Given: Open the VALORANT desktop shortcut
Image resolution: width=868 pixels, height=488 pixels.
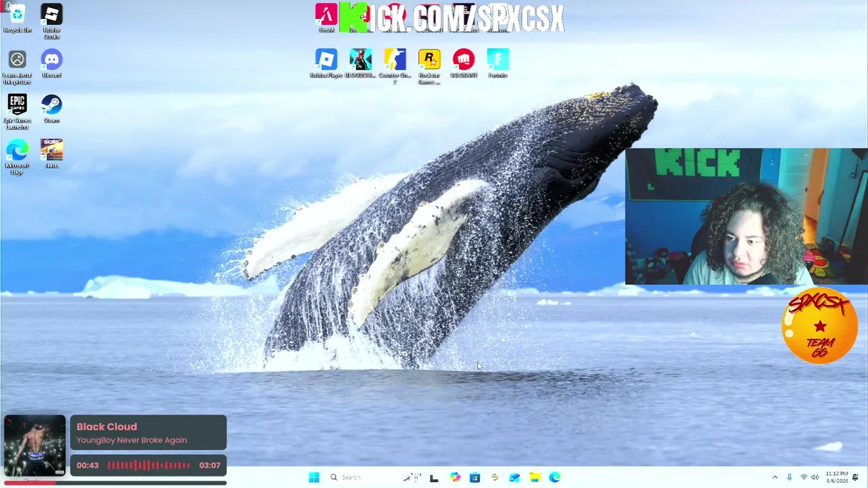Looking at the screenshot, I should click(464, 64).
